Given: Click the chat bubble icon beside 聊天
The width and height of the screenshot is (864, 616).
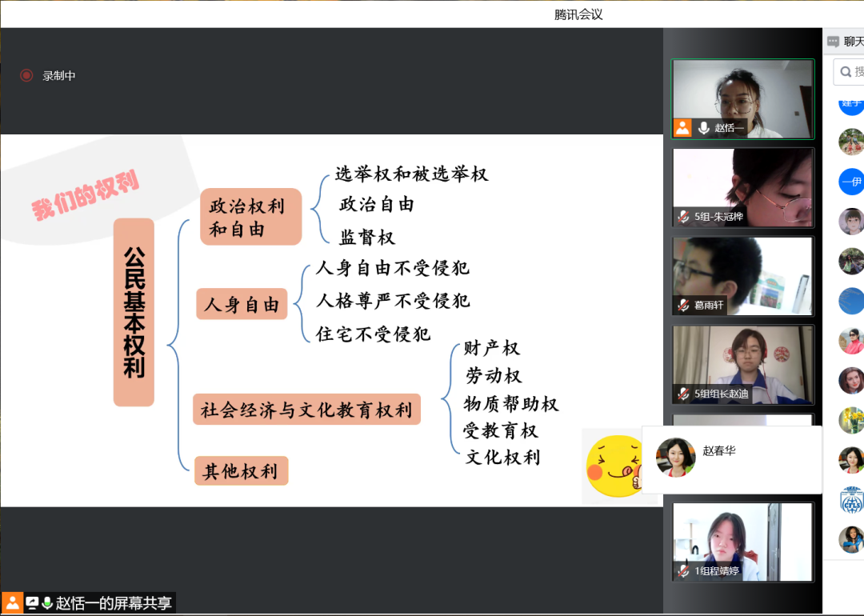Looking at the screenshot, I should (833, 42).
